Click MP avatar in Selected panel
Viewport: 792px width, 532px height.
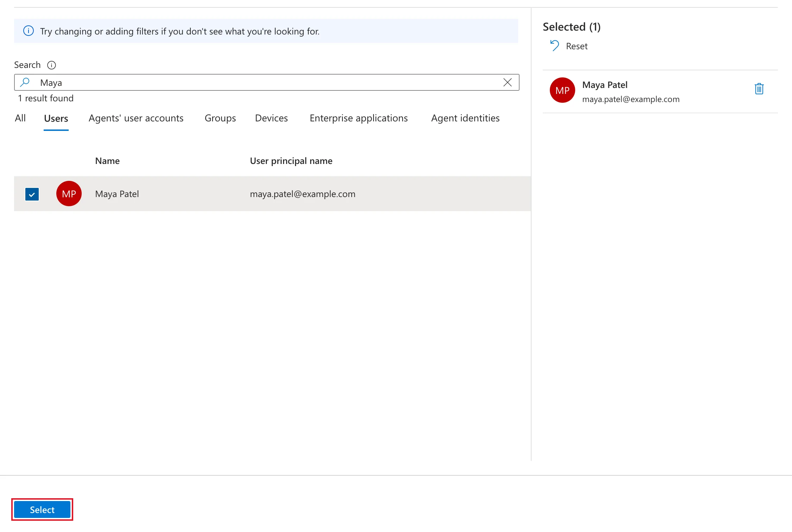coord(562,90)
